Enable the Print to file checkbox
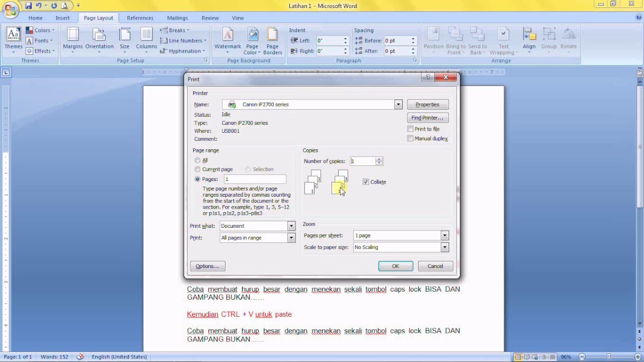This screenshot has height=362, width=644. click(410, 129)
